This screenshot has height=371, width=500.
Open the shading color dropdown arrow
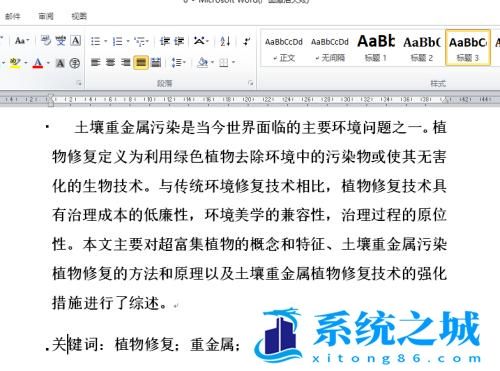(x=212, y=62)
